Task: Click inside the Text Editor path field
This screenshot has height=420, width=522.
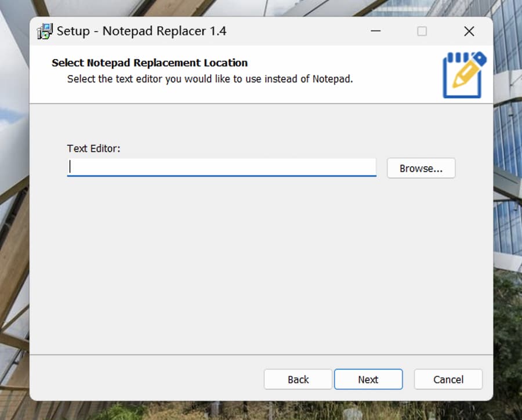Action: pyautogui.click(x=222, y=167)
